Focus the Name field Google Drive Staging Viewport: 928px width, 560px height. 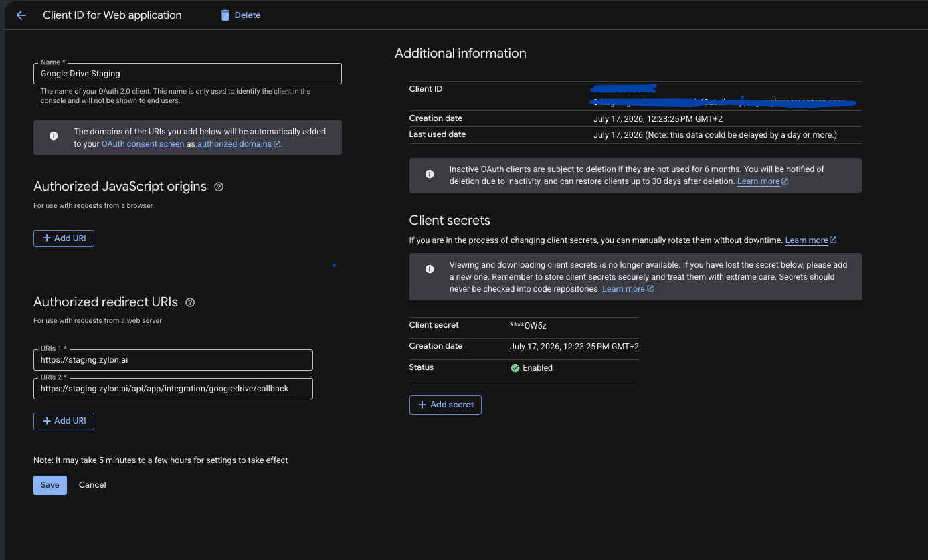[187, 74]
